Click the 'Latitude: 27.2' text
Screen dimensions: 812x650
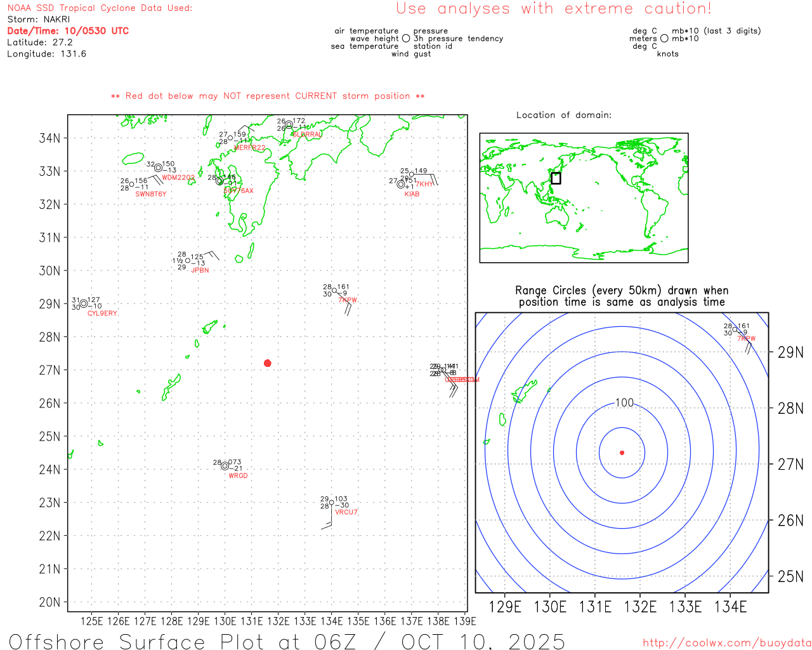(x=40, y=43)
